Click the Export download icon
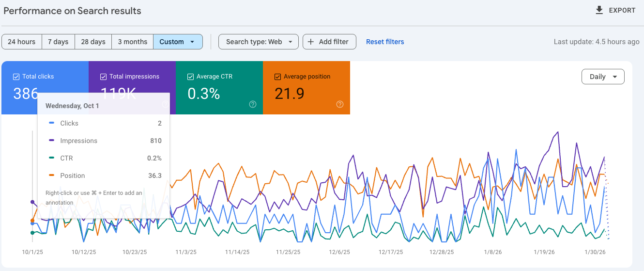 (x=599, y=10)
